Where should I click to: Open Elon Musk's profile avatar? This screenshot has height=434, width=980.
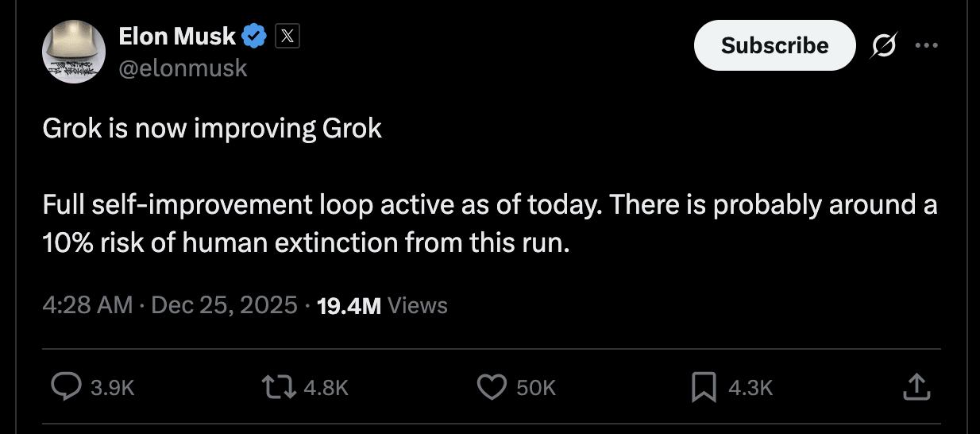click(x=74, y=52)
